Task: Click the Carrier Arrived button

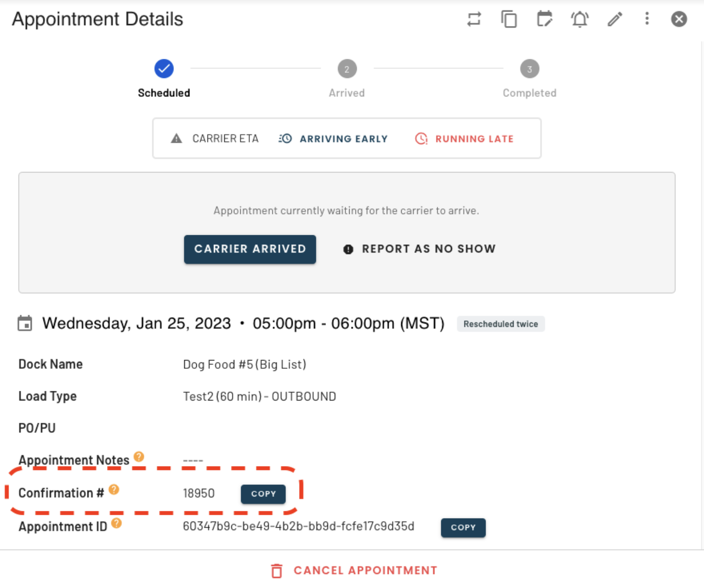Action: [x=250, y=249]
